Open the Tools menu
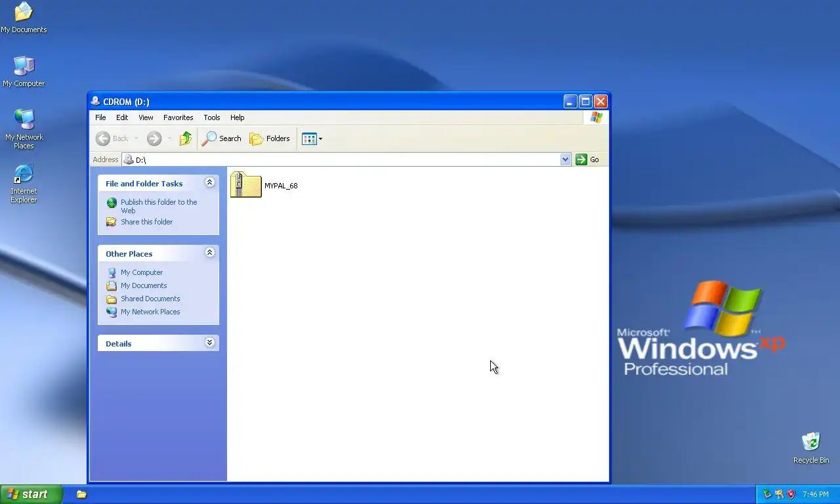 point(212,117)
